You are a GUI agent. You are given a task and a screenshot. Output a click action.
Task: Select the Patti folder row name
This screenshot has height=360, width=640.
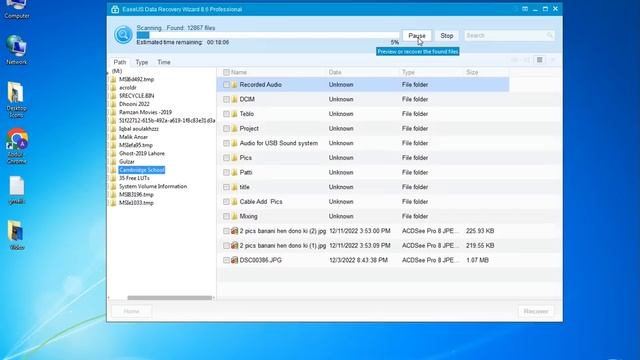point(246,172)
